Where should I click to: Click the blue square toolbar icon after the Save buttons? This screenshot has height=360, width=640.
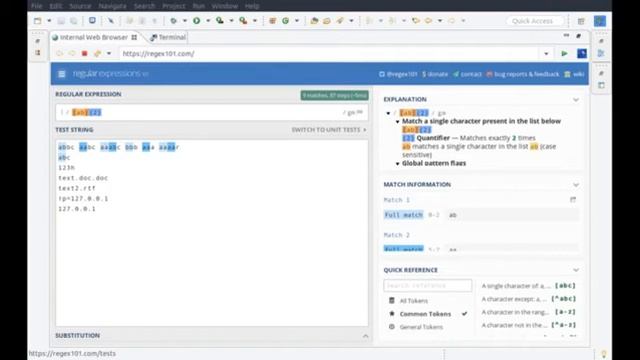(x=92, y=20)
